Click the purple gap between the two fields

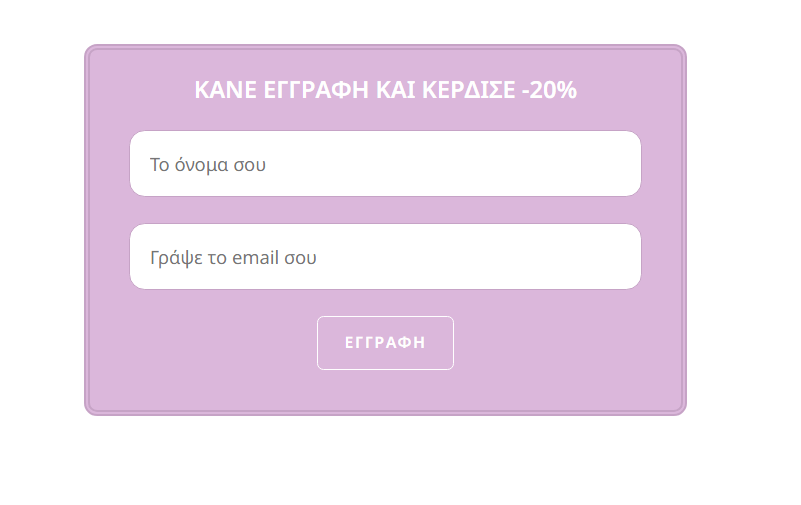point(385,210)
